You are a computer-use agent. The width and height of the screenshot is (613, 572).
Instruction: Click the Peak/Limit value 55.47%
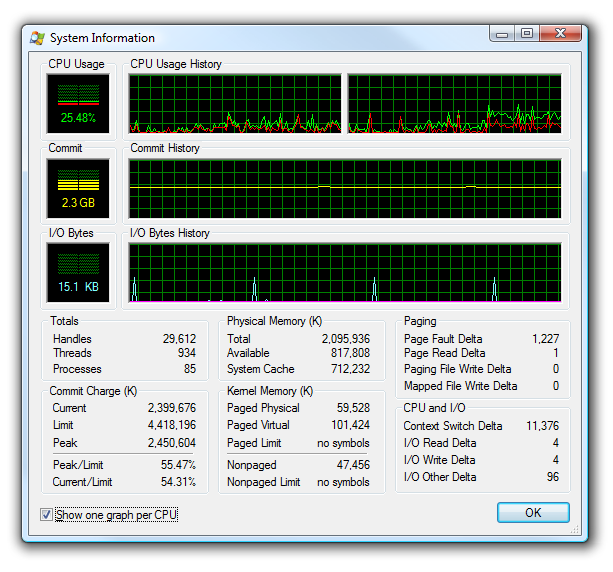click(x=178, y=464)
